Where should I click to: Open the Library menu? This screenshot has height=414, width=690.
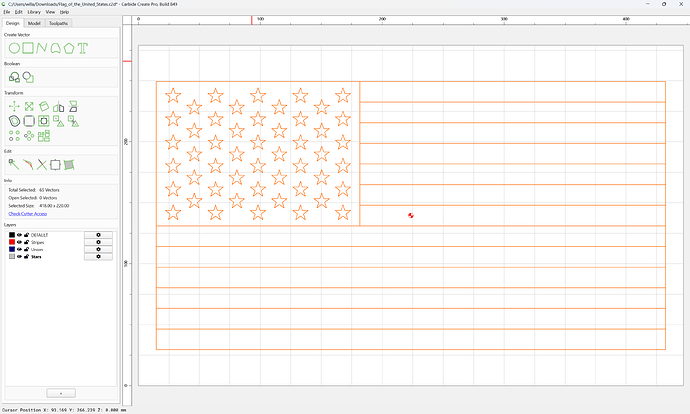point(34,12)
